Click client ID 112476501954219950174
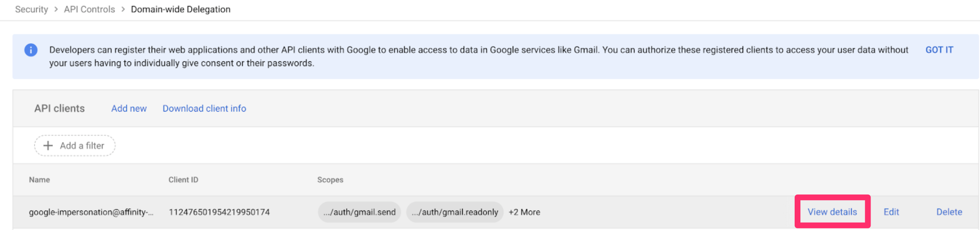This screenshot has width=980, height=230. (219, 212)
